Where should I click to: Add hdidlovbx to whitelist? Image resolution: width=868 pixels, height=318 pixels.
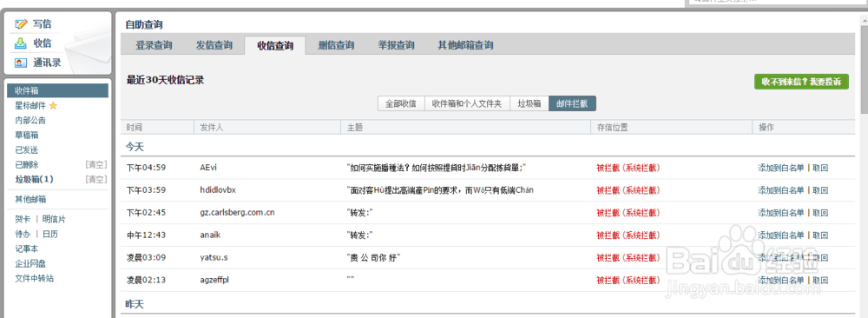[x=780, y=190]
